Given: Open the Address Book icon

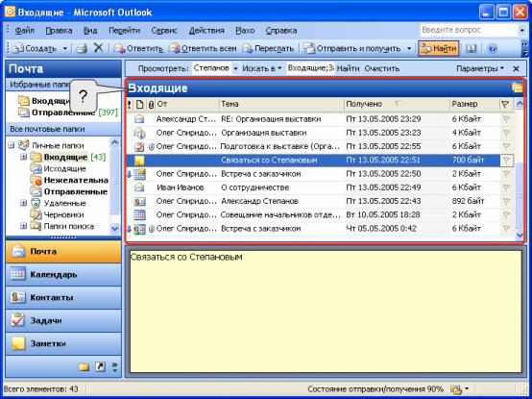Looking at the screenshot, I should (x=471, y=49).
